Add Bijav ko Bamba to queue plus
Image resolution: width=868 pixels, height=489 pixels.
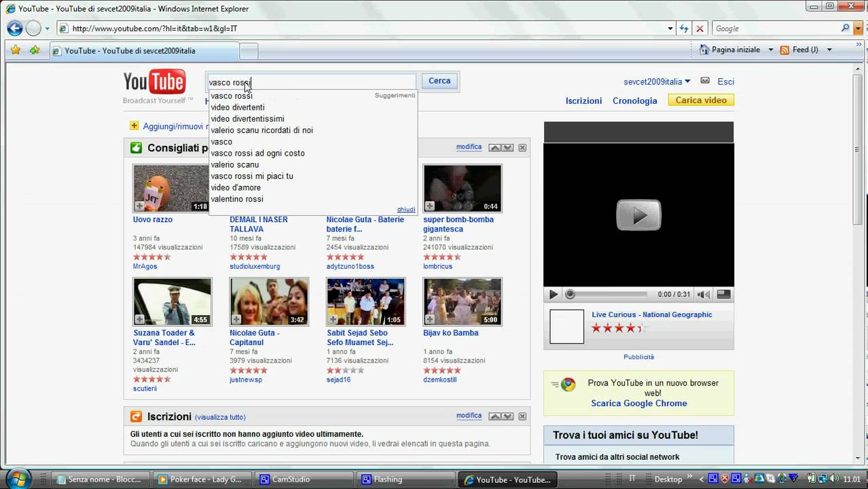click(x=429, y=319)
